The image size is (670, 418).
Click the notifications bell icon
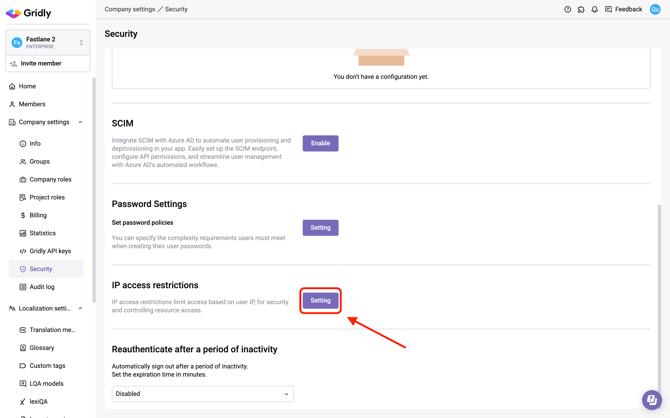pos(595,10)
